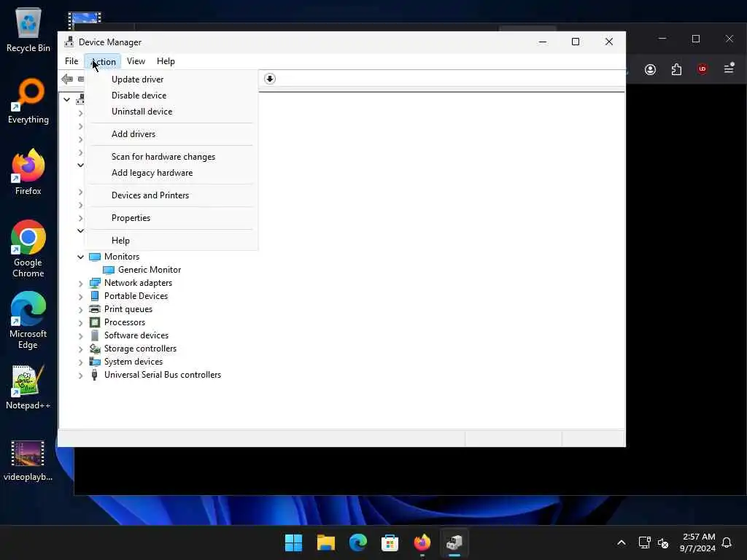Click the Processors chip icon
Image resolution: width=747 pixels, height=560 pixels.
pos(95,322)
